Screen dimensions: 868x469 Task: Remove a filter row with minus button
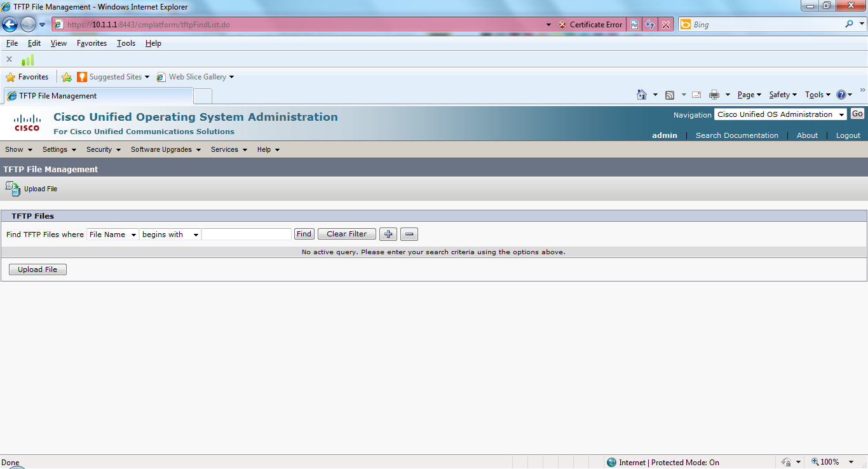409,234
